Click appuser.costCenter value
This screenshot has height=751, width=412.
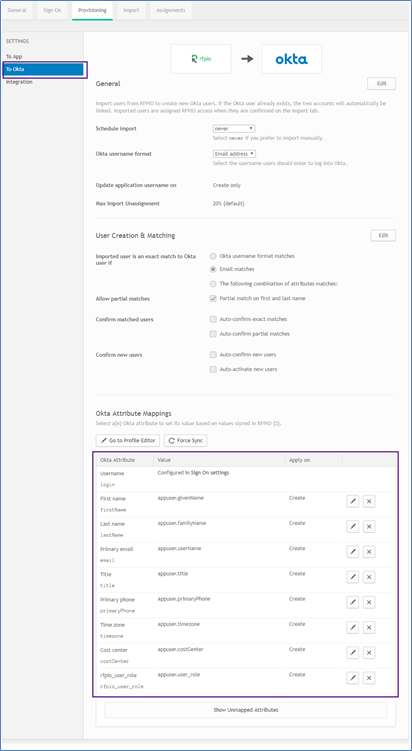[x=181, y=649]
